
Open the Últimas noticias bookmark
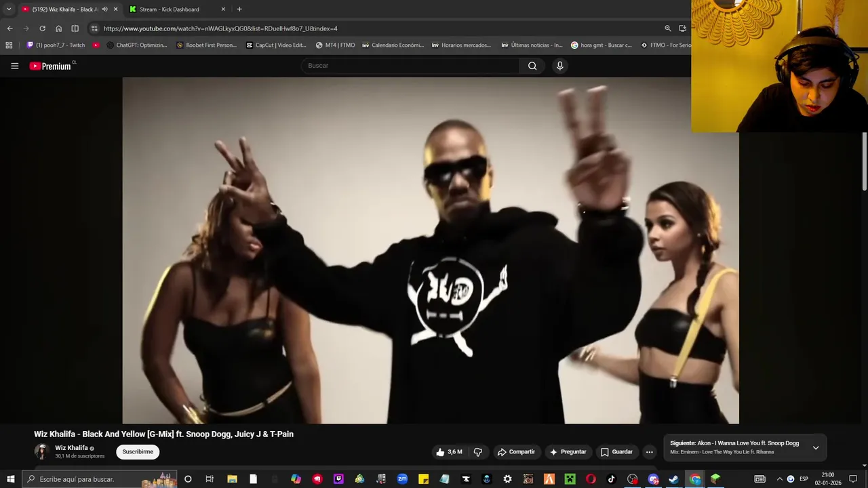point(532,45)
